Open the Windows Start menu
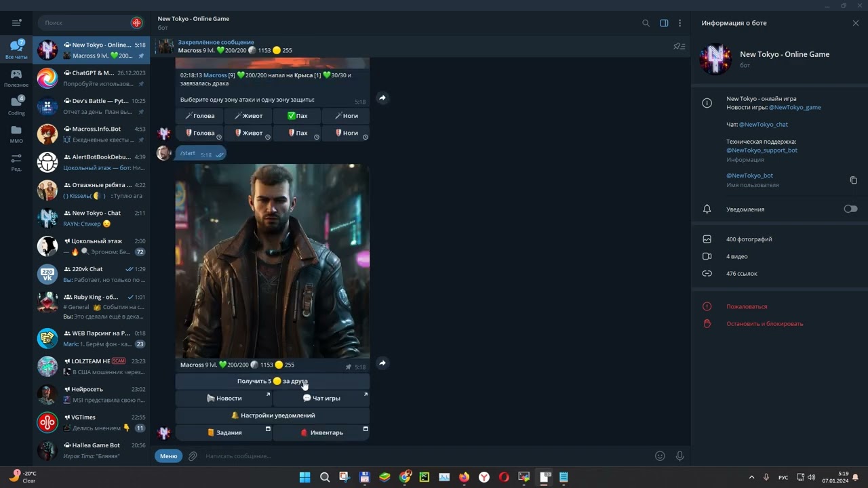Viewport: 868px width, 488px height. [x=304, y=477]
